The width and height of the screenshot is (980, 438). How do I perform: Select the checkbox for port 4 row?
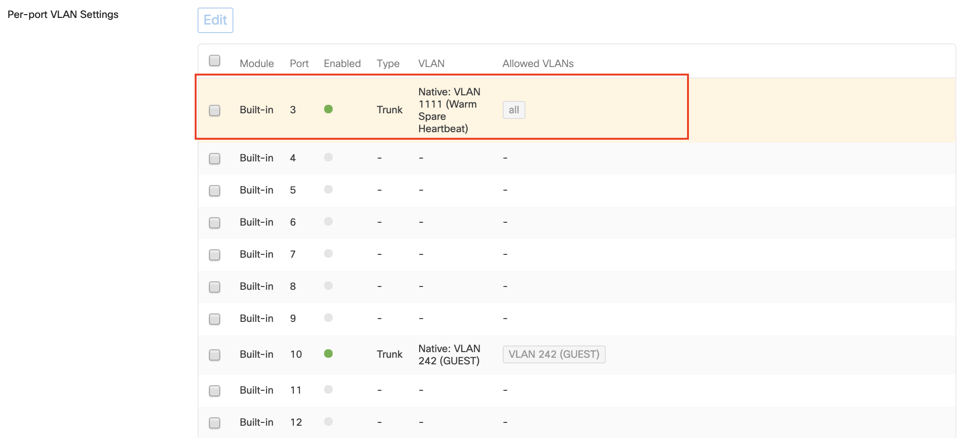click(x=215, y=159)
